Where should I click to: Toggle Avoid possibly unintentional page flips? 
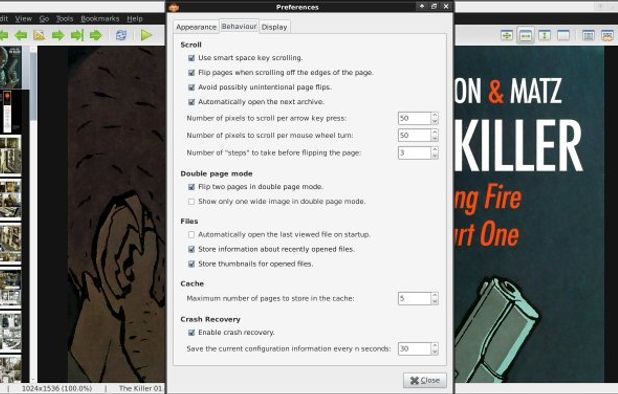pos(192,87)
